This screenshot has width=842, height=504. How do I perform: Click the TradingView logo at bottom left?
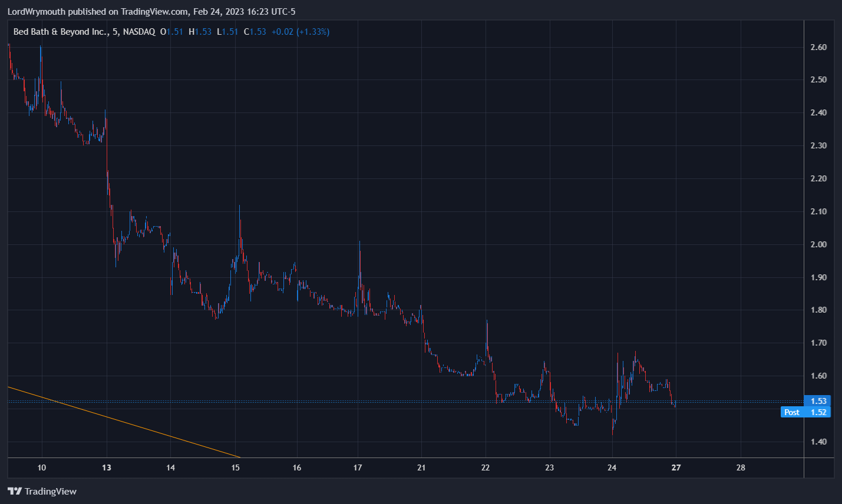[42, 491]
